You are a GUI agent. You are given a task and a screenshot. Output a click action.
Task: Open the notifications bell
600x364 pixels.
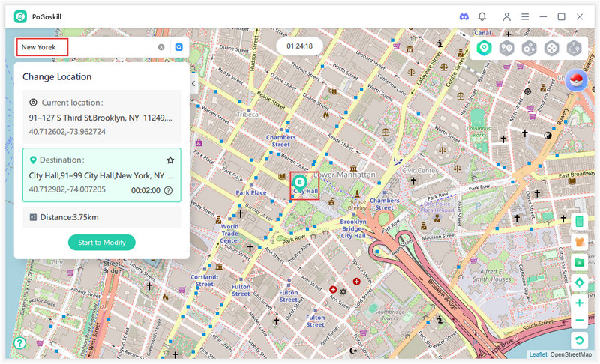click(x=482, y=16)
